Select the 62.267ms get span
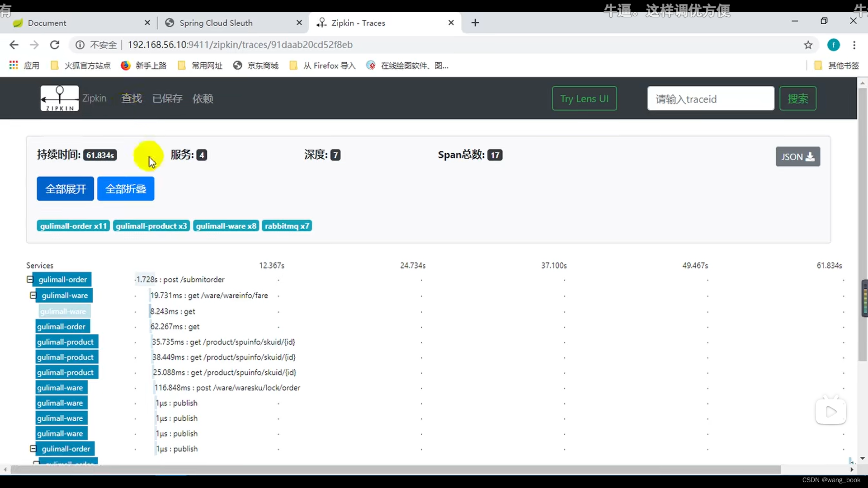 (x=175, y=327)
